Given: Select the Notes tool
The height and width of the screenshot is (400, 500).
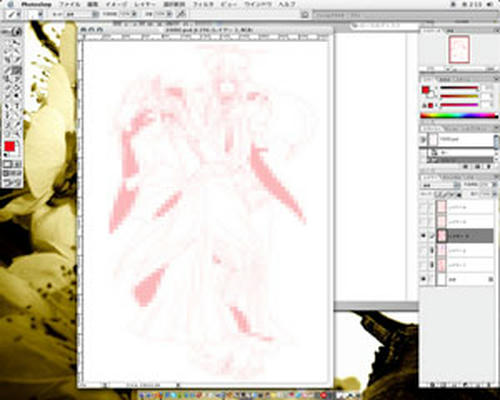Looking at the screenshot, I should [7, 125].
